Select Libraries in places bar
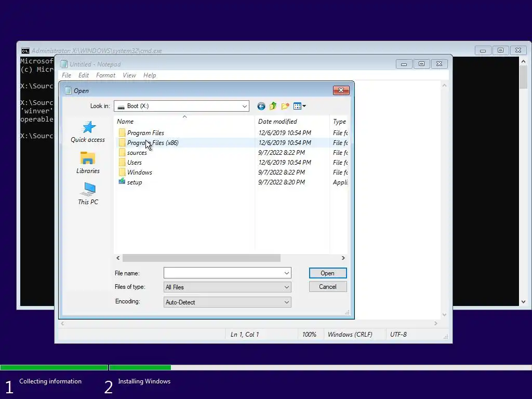The image size is (532, 399). click(x=88, y=163)
